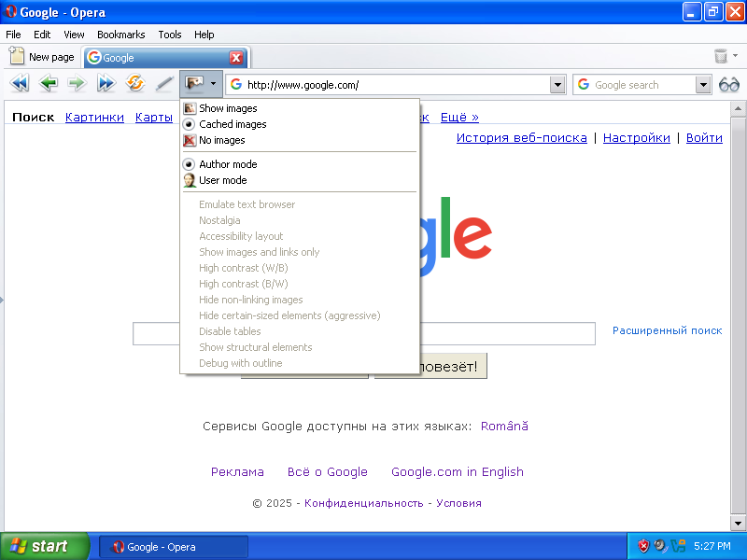This screenshot has height=560, width=747.
Task: Click Accessibility layout in the menu
Action: (300, 236)
